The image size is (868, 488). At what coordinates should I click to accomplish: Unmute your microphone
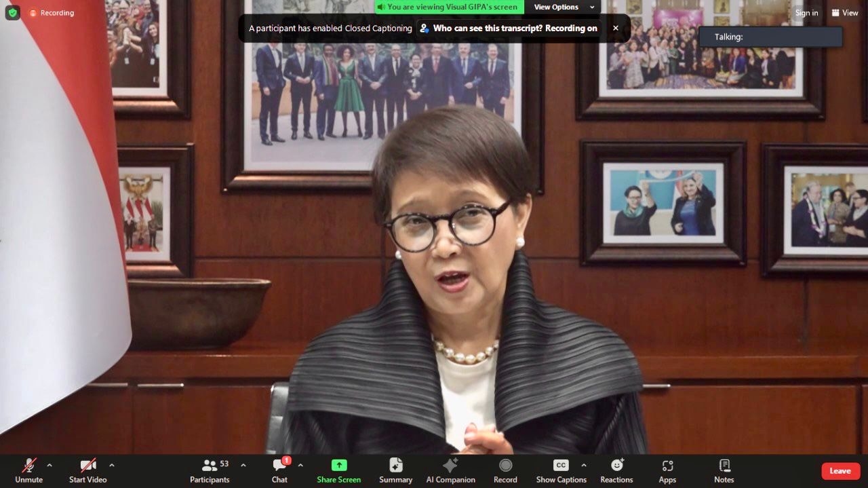tap(28, 471)
